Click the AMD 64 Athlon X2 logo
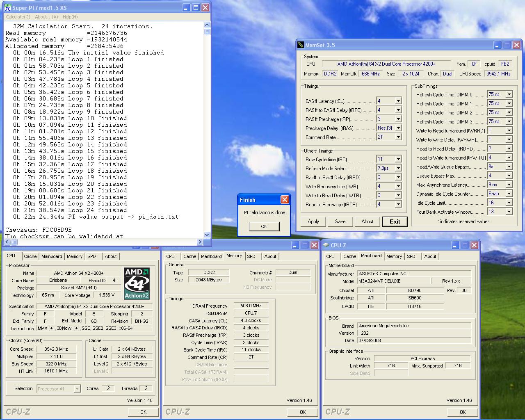The height and width of the screenshot is (420, 525). (x=137, y=284)
